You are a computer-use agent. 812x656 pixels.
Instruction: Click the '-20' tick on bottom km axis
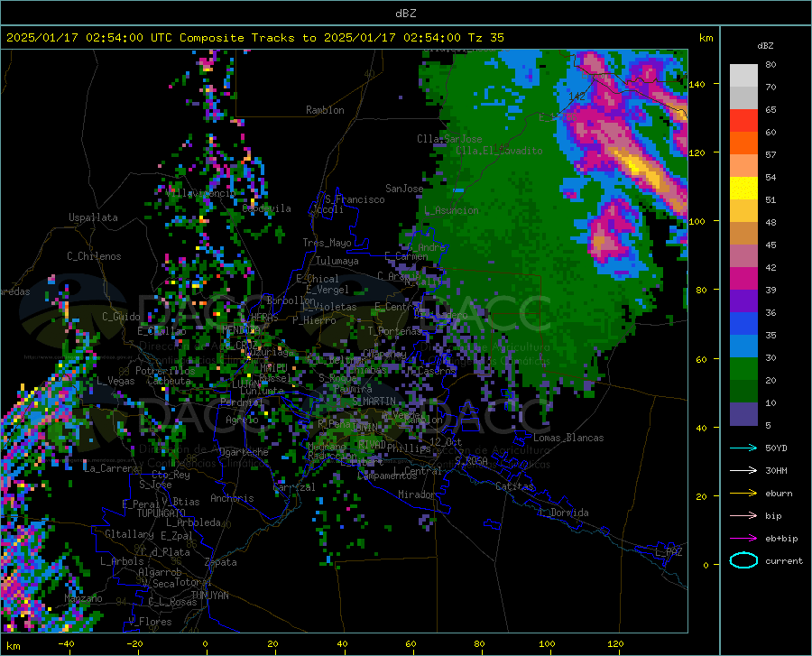pos(134,643)
